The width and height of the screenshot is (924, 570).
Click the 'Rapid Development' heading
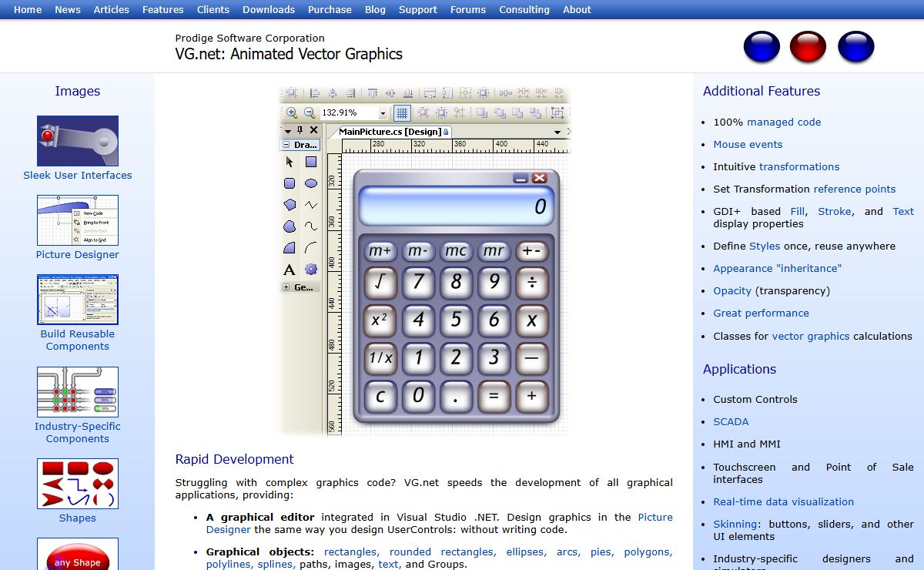pos(234,459)
